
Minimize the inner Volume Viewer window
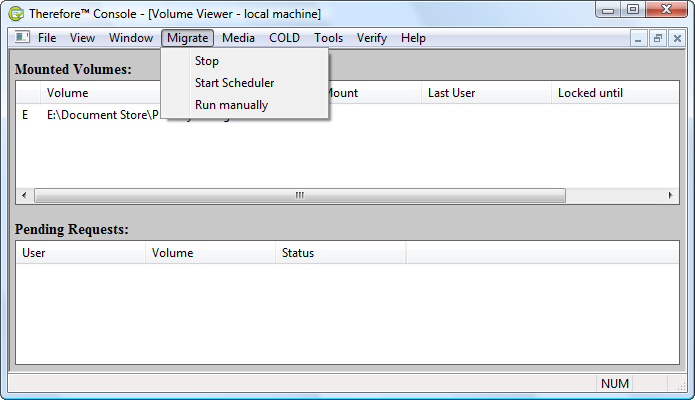tap(638, 39)
